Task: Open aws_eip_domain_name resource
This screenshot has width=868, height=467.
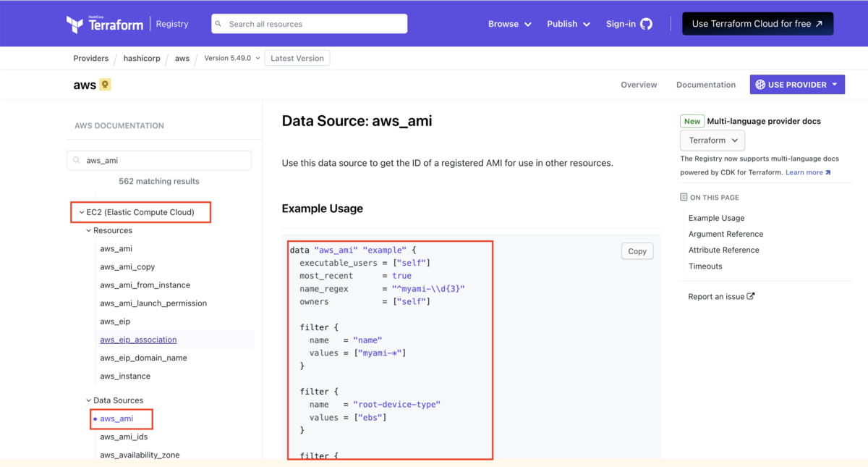Action: (x=143, y=358)
